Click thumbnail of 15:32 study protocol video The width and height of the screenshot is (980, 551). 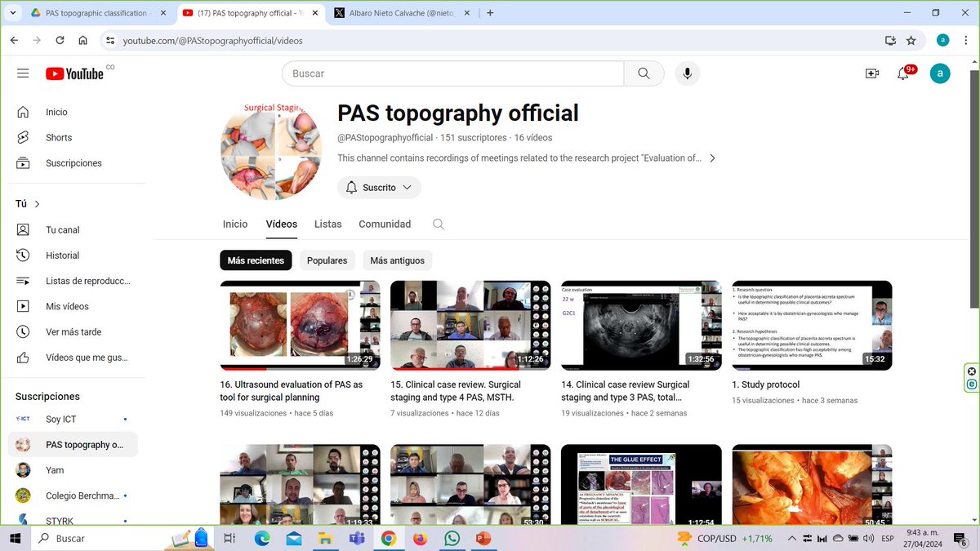click(x=812, y=326)
